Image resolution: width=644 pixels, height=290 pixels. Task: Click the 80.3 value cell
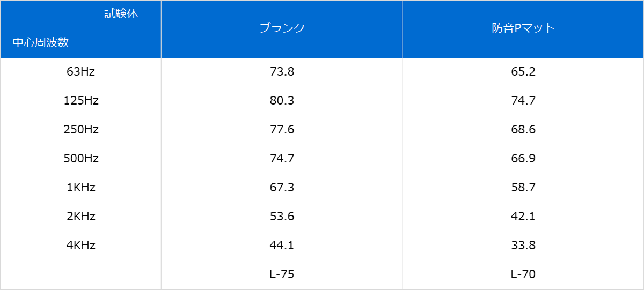[x=282, y=101]
